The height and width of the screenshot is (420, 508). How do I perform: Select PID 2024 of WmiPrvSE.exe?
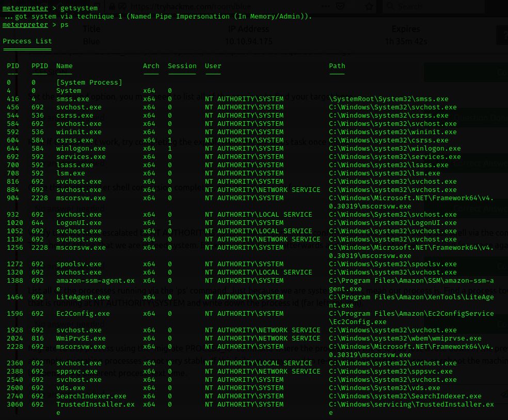tap(15, 338)
